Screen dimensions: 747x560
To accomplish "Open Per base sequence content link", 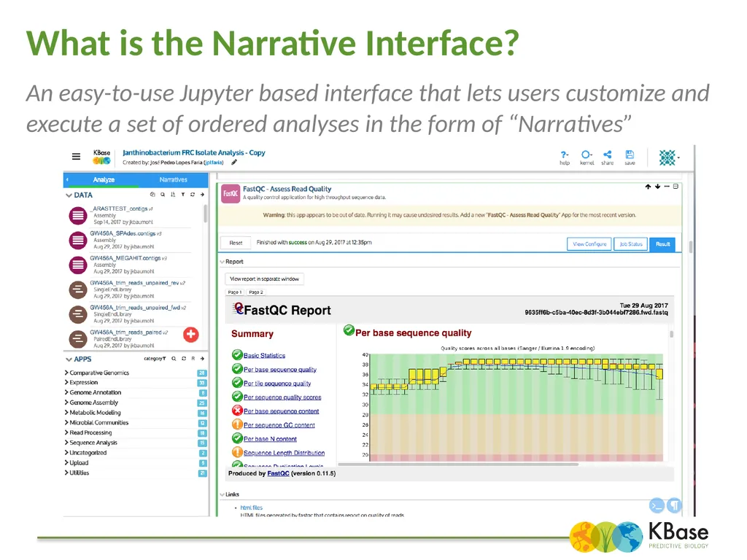I will (281, 411).
